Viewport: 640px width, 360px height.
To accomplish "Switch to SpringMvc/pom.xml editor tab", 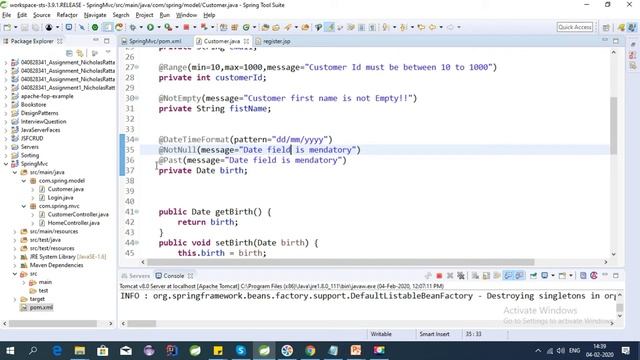I will (x=155, y=41).
